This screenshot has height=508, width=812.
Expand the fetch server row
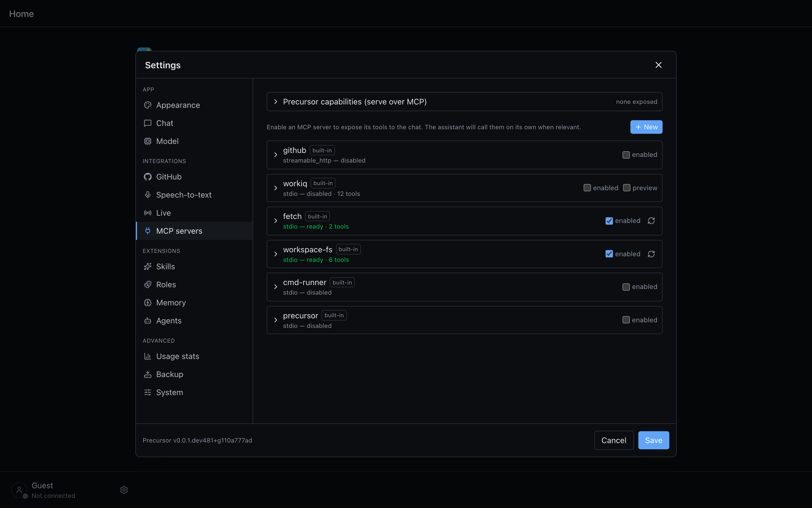[275, 221]
